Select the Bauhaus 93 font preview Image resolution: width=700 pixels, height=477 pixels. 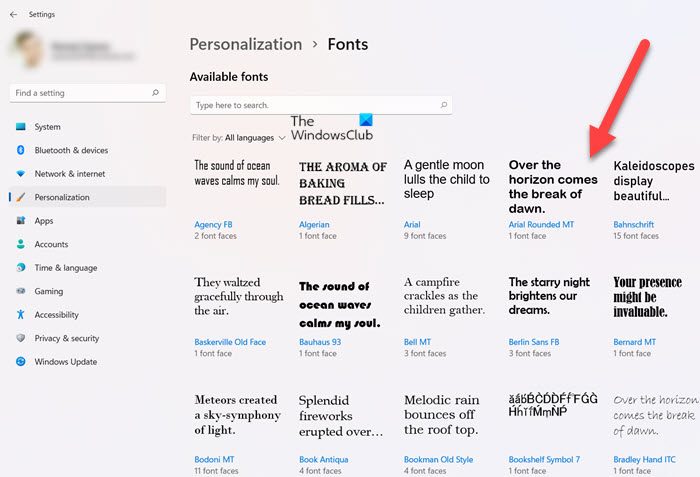(x=340, y=307)
